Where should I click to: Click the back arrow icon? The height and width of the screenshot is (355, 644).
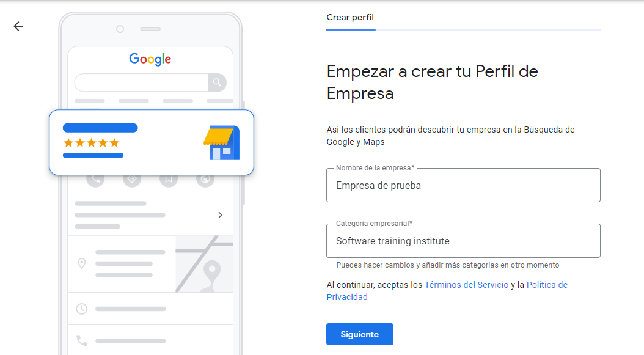(x=18, y=26)
